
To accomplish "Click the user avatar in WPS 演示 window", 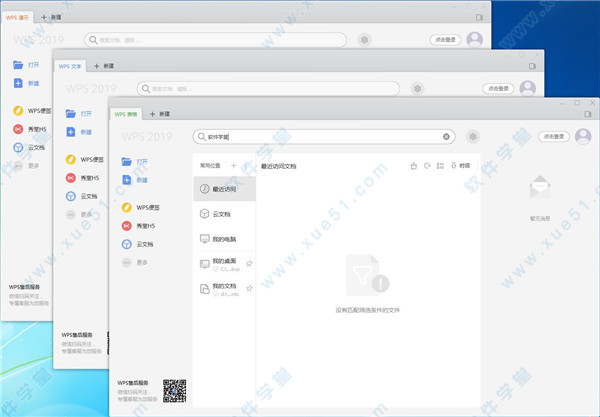I will [x=475, y=39].
